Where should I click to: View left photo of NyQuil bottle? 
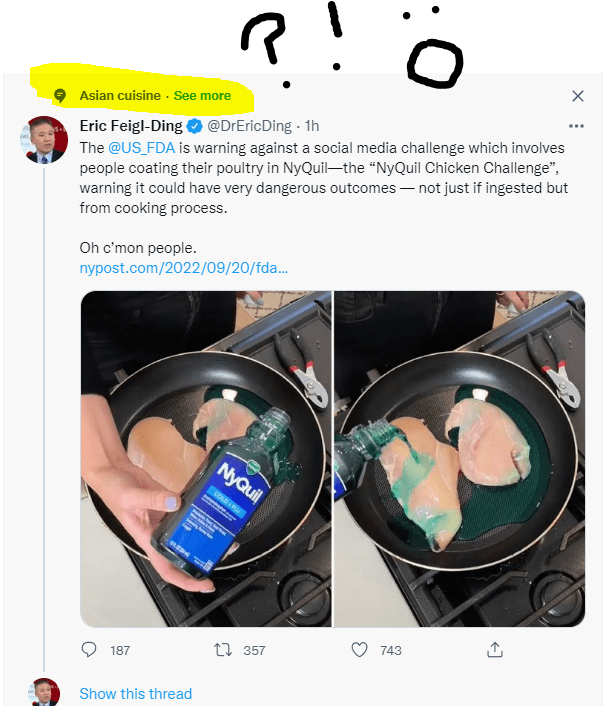point(205,458)
